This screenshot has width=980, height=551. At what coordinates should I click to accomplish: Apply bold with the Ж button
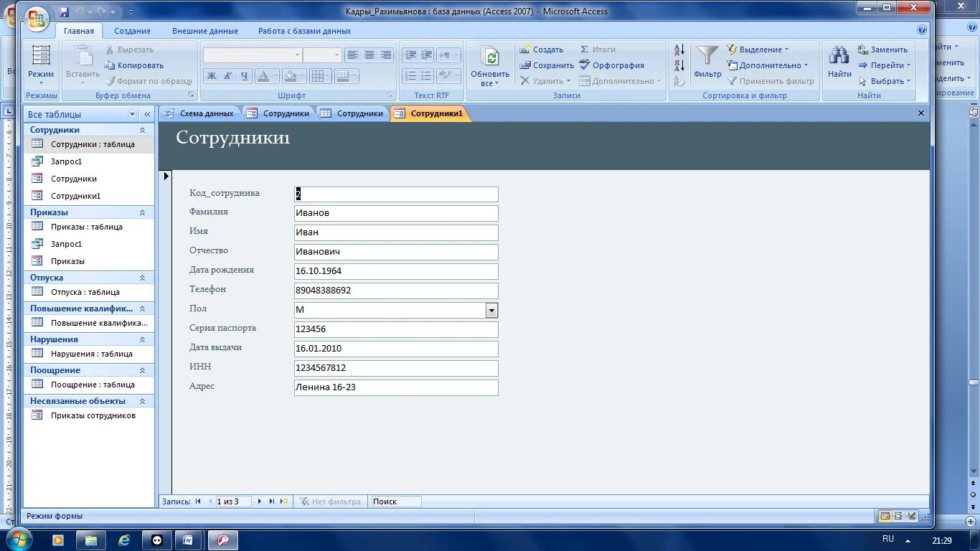[212, 76]
